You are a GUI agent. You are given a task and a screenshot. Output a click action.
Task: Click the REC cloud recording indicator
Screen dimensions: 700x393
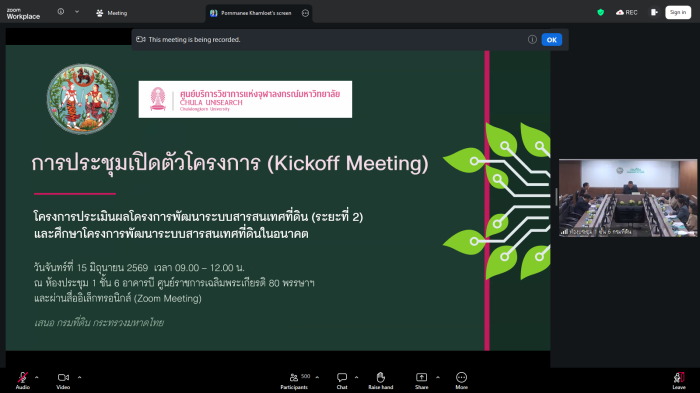(627, 13)
